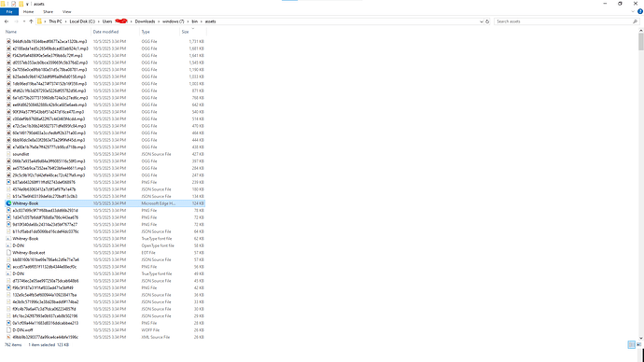This screenshot has width=644, height=362.
Task: Click the vertical scrollbar thumb
Action: pos(640,42)
